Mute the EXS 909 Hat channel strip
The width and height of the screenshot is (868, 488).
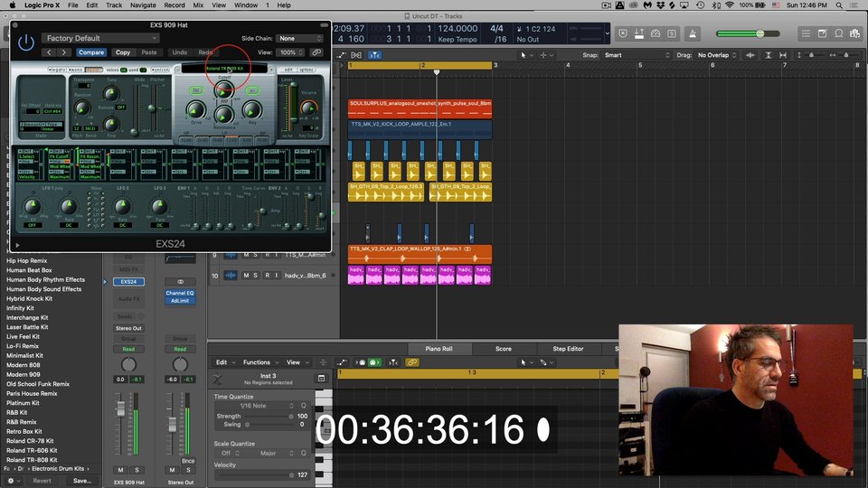point(120,470)
